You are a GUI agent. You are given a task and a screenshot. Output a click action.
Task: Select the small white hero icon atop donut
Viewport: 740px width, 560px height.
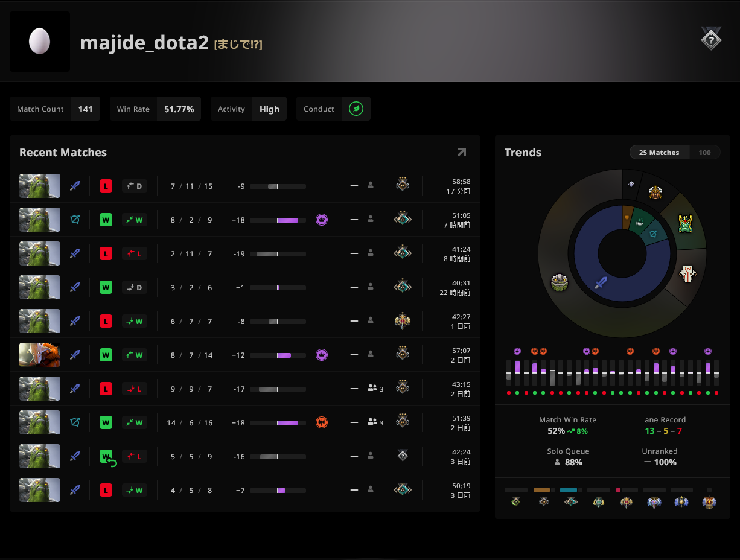click(x=631, y=184)
